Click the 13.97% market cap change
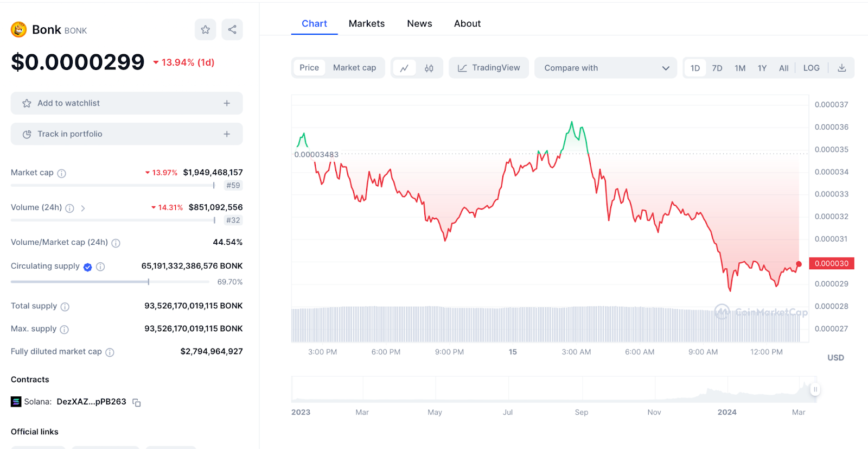Image resolution: width=868 pixels, height=449 pixels. pos(161,173)
